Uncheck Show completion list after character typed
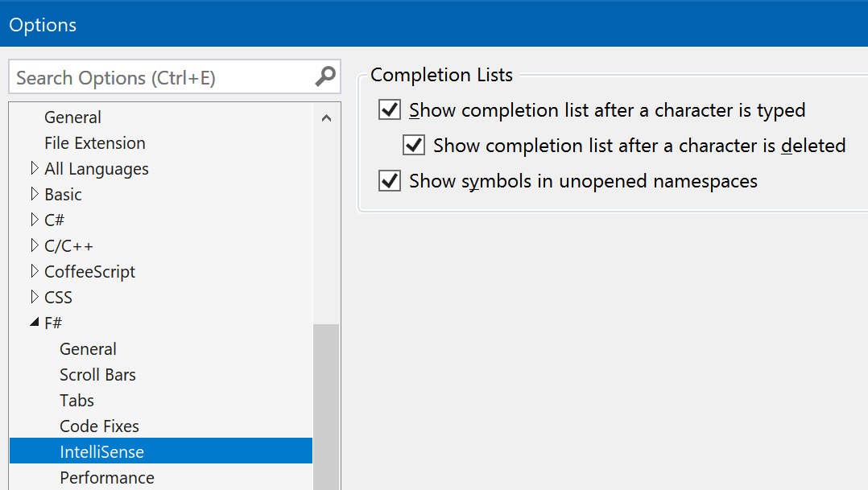This screenshot has width=868, height=490. [x=390, y=109]
